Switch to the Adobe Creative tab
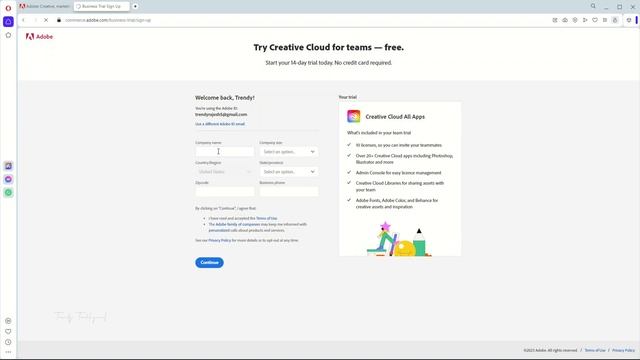 (x=45, y=7)
